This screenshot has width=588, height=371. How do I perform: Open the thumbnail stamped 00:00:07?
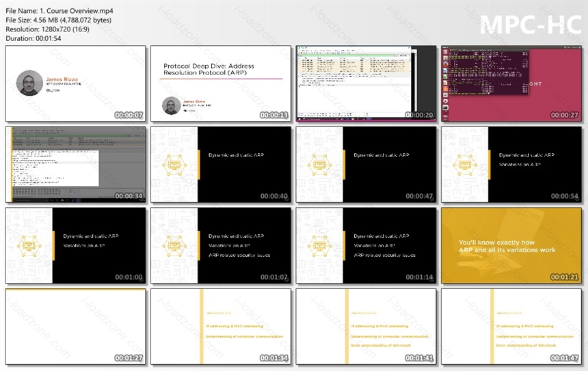(x=75, y=83)
